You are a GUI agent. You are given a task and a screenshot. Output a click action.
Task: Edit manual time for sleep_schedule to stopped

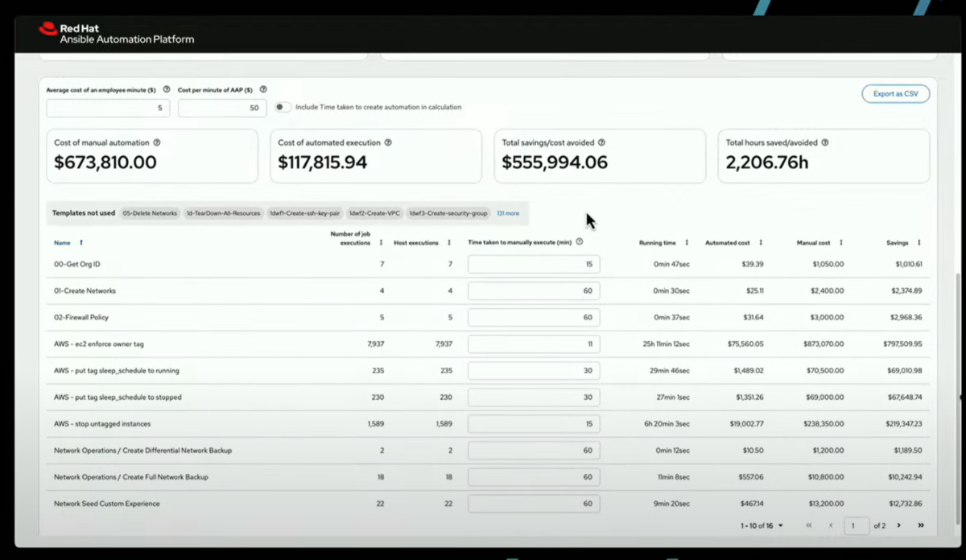[x=534, y=397]
